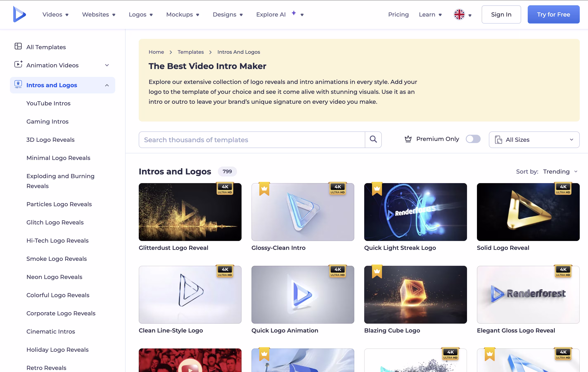Click the Premium Only crown icon
This screenshot has width=588, height=372.
click(408, 139)
